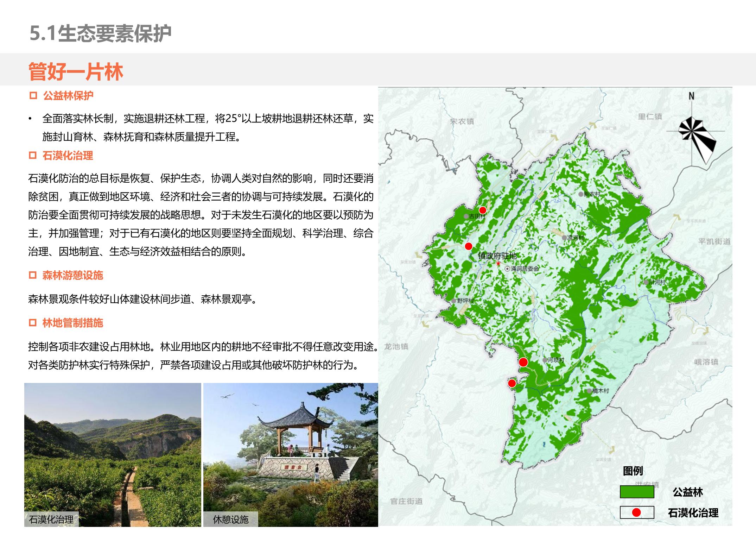Click the red dot beside 古田村
This screenshot has width=756, height=535.
[x=483, y=210]
